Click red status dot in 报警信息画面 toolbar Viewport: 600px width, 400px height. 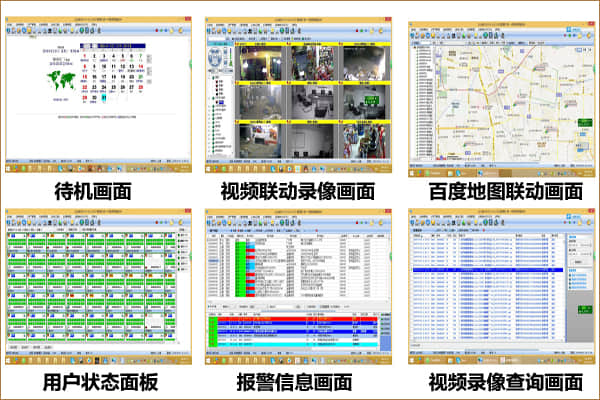(x=357, y=222)
